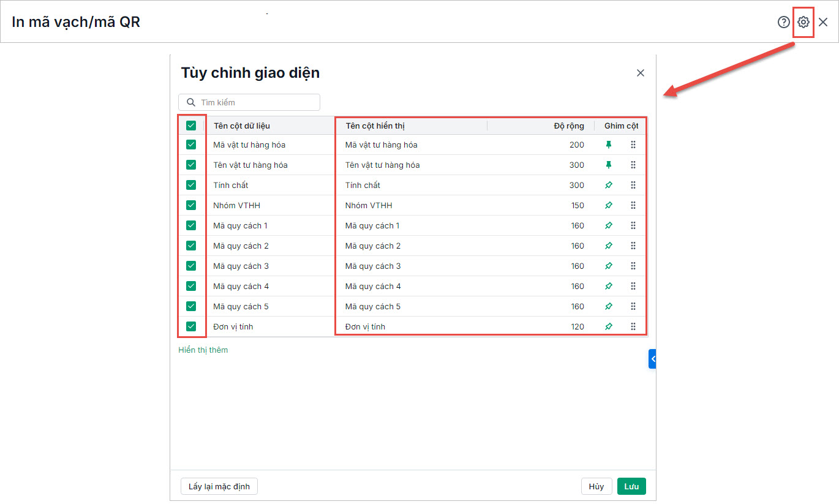Select the Mã quy cách 5 data column name
839x504 pixels.
click(x=241, y=307)
